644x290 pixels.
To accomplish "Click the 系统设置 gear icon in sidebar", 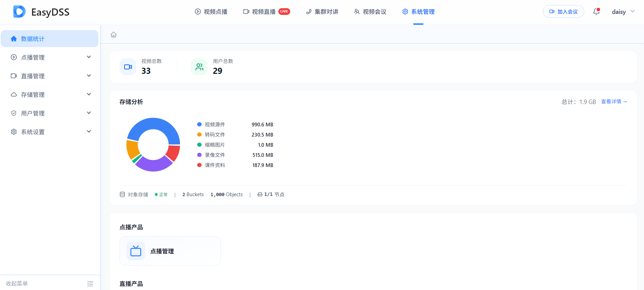I will [14, 132].
